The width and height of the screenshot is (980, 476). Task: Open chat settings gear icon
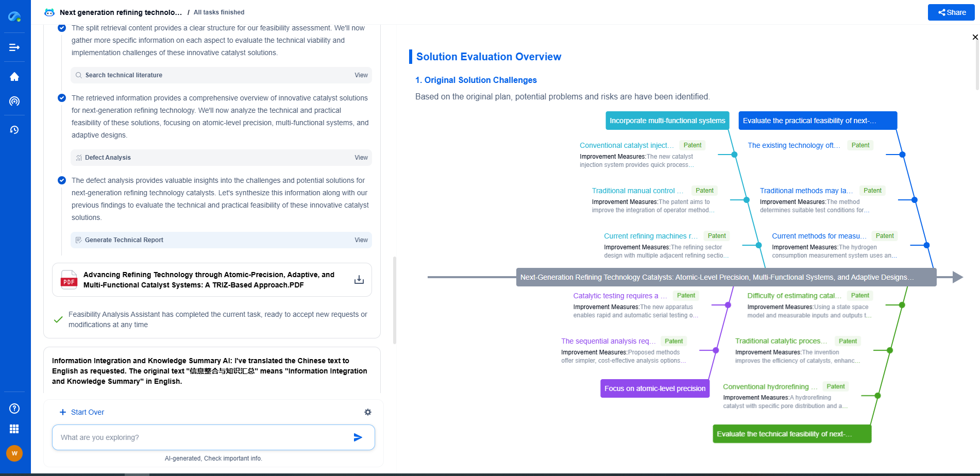tap(367, 412)
